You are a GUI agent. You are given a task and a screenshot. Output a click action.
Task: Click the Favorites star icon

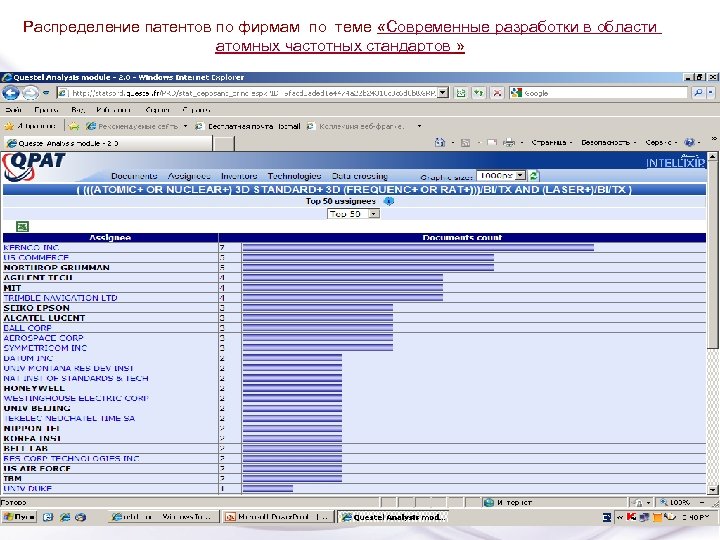click(x=8, y=126)
